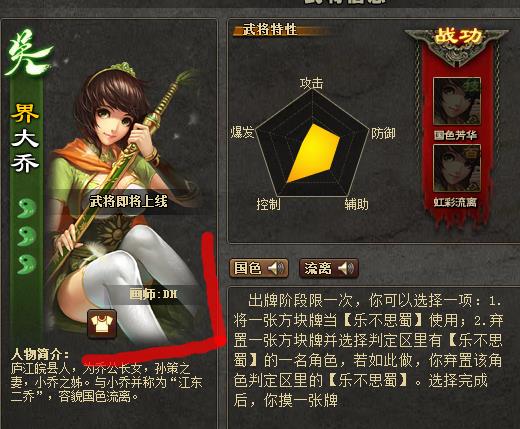
Task: Click the 攻击 label on radar chart
Action: pyautogui.click(x=311, y=83)
